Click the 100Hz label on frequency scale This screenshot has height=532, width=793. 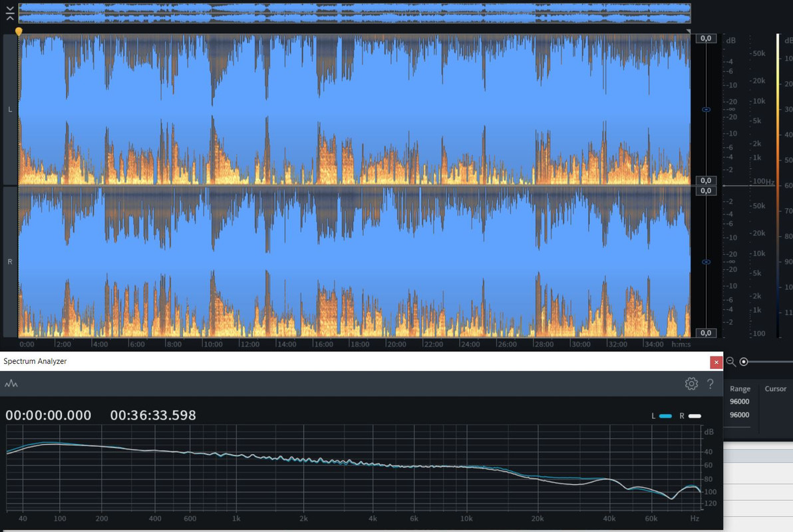click(x=763, y=181)
